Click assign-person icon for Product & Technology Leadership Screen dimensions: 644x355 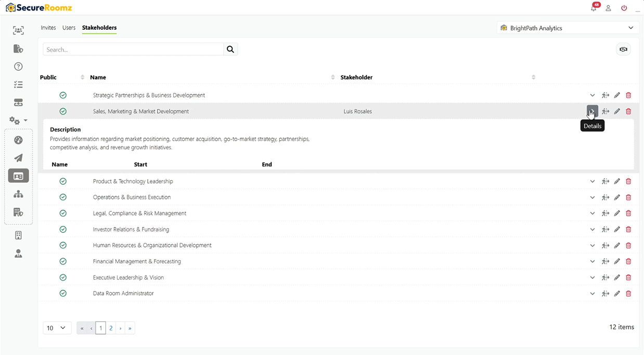[x=605, y=181]
